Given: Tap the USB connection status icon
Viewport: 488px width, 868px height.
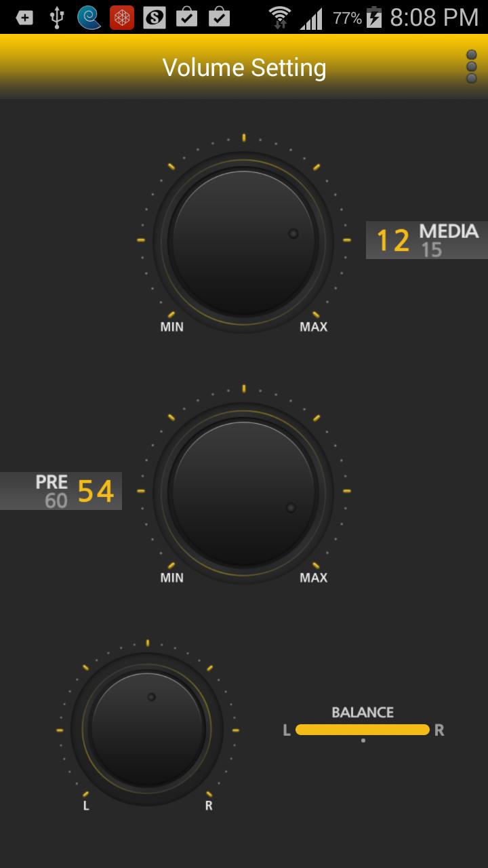Looking at the screenshot, I should pos(57,17).
